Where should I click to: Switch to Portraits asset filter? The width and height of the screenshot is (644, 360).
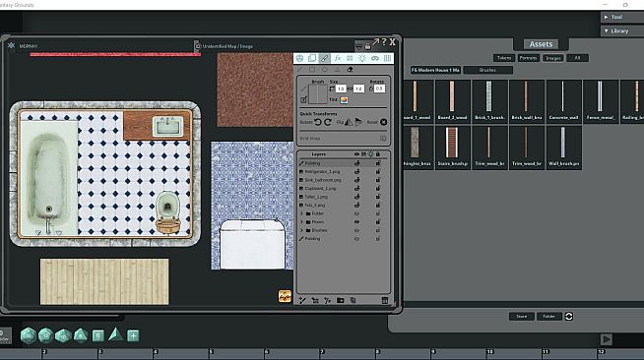tap(528, 58)
